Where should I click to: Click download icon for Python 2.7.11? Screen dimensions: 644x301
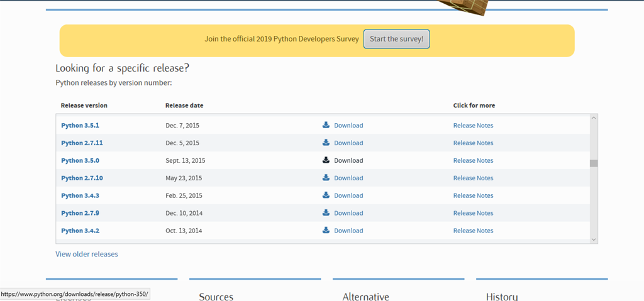coord(326,143)
